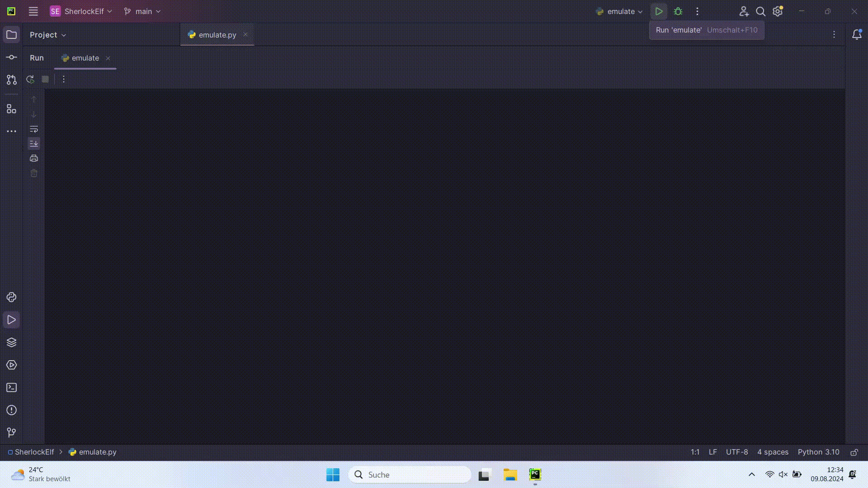
Task: Start debugging with the Debug bug icon
Action: click(678, 11)
